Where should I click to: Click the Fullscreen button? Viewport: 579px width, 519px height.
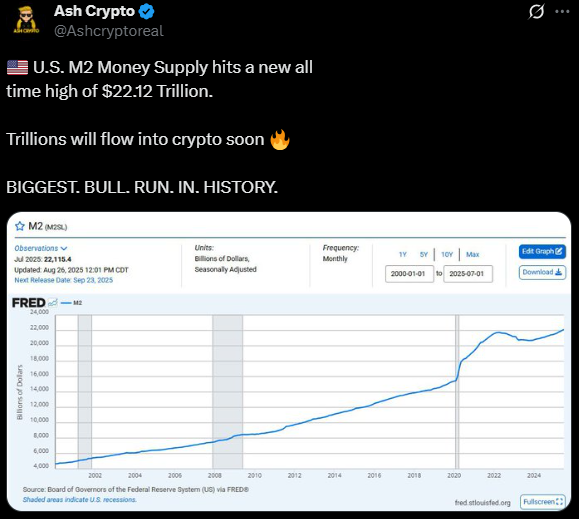pos(543,502)
